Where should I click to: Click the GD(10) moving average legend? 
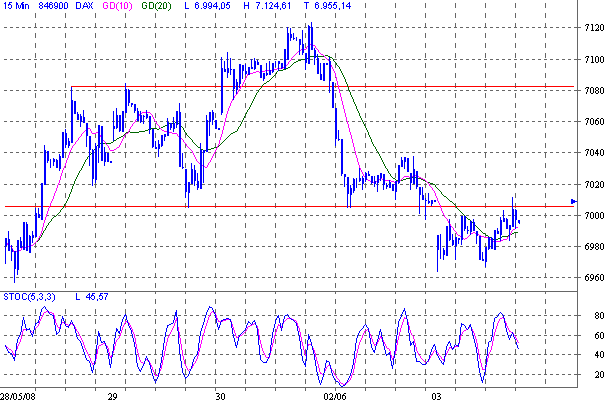coord(117,6)
